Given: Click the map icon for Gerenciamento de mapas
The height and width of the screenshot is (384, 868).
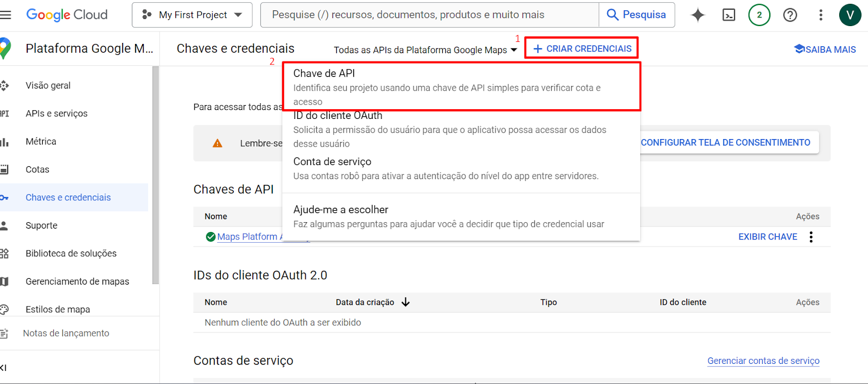Looking at the screenshot, I should click(x=4, y=281).
